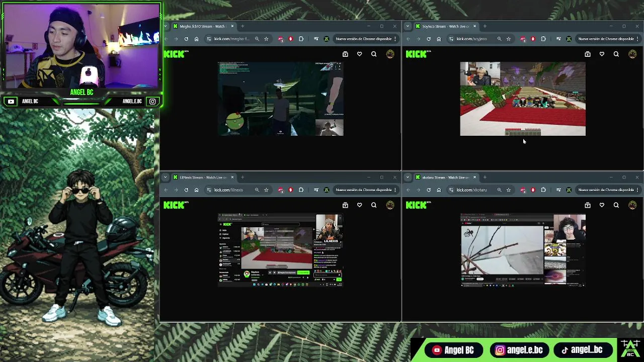Screen dimensions: 644x362
Task: Open Extensions puzzle icon in Megho_fcb10 window
Action: (301, 39)
